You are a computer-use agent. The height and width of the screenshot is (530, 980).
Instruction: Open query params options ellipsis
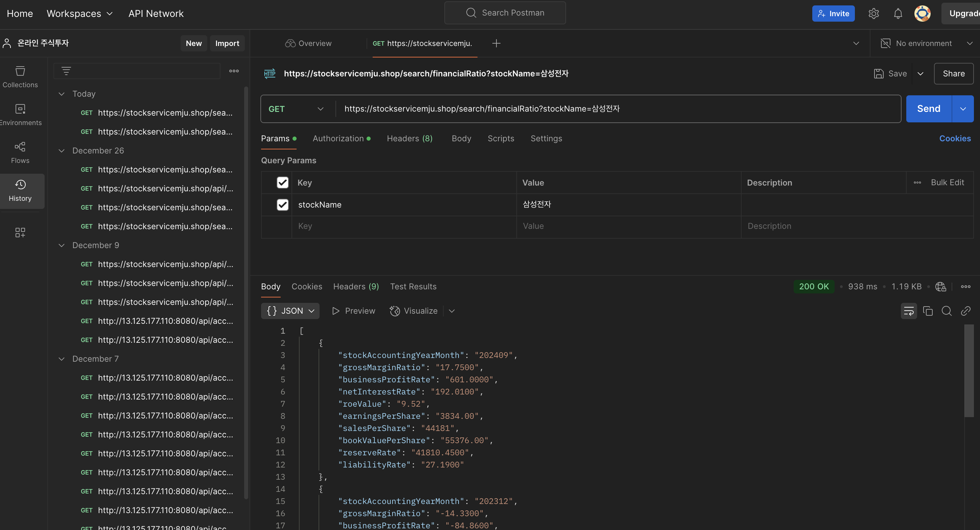[x=917, y=183]
